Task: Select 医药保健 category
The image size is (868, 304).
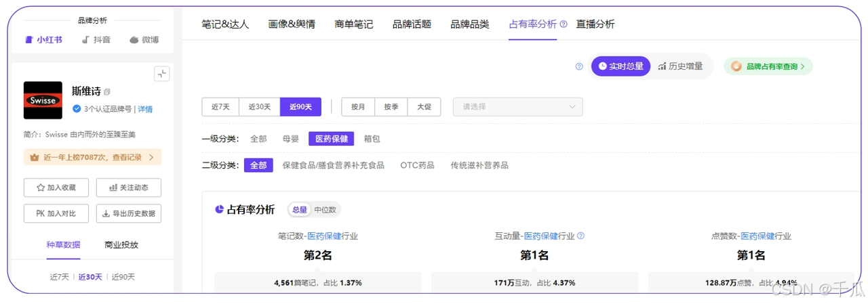Action: (x=332, y=139)
